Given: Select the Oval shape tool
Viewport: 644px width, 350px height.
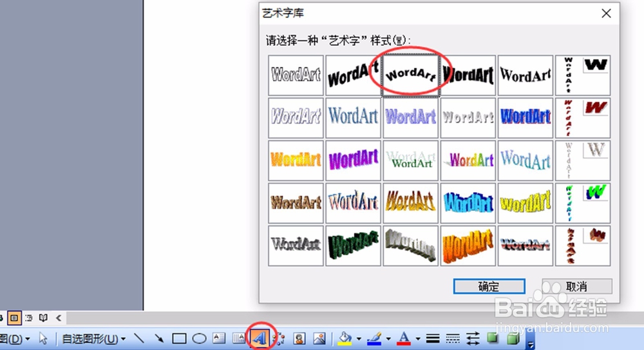Looking at the screenshot, I should tap(199, 338).
